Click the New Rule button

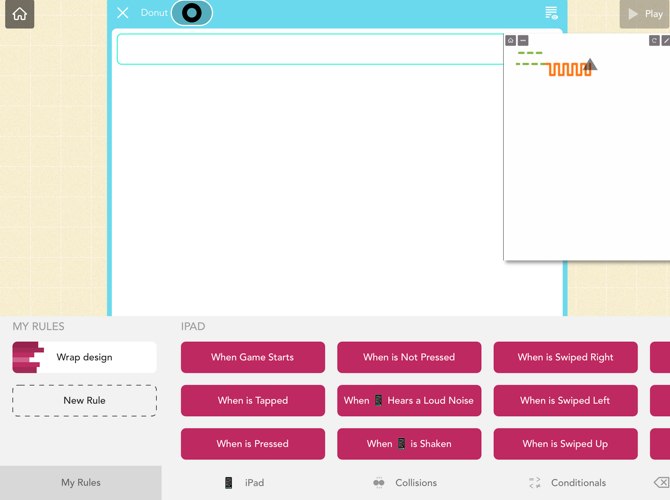coord(84,400)
